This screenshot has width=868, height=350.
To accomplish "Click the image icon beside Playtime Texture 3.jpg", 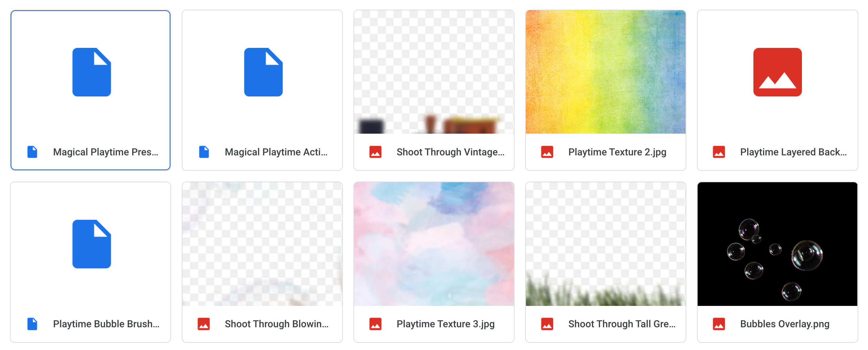I will click(x=375, y=324).
